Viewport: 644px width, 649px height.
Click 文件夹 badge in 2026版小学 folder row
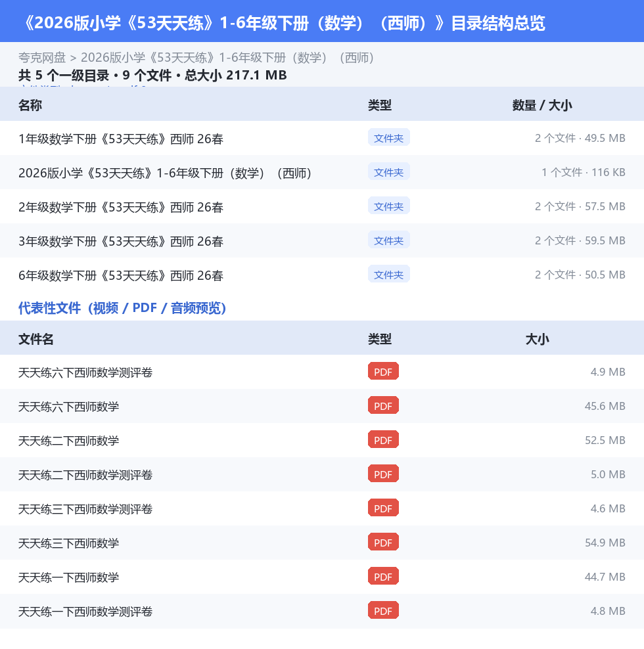(x=389, y=171)
